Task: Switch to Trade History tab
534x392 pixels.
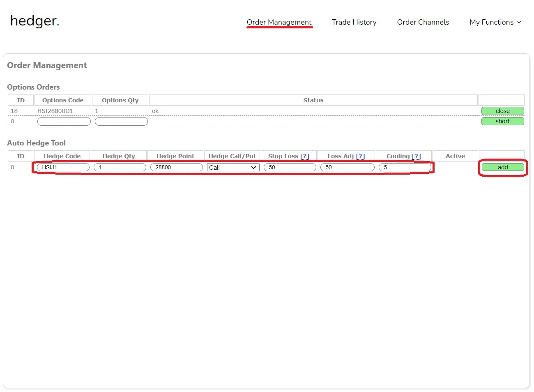Action: (x=354, y=22)
